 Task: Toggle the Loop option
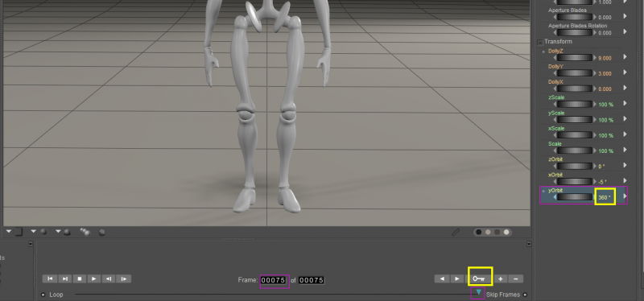43,295
